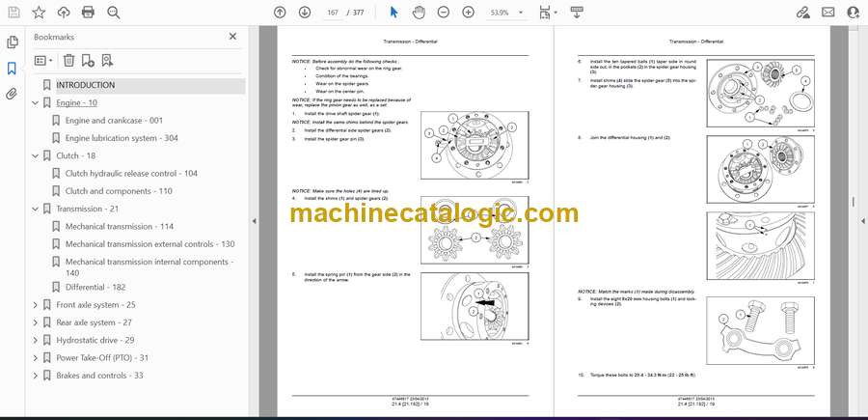Open Page Thumbnails panel
The height and width of the screenshot is (420, 868).
(12, 42)
